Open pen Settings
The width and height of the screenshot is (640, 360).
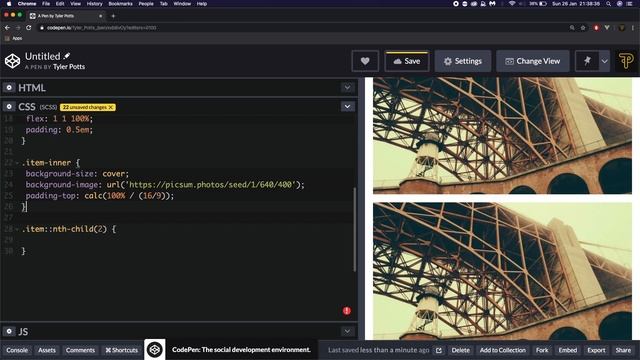click(462, 61)
